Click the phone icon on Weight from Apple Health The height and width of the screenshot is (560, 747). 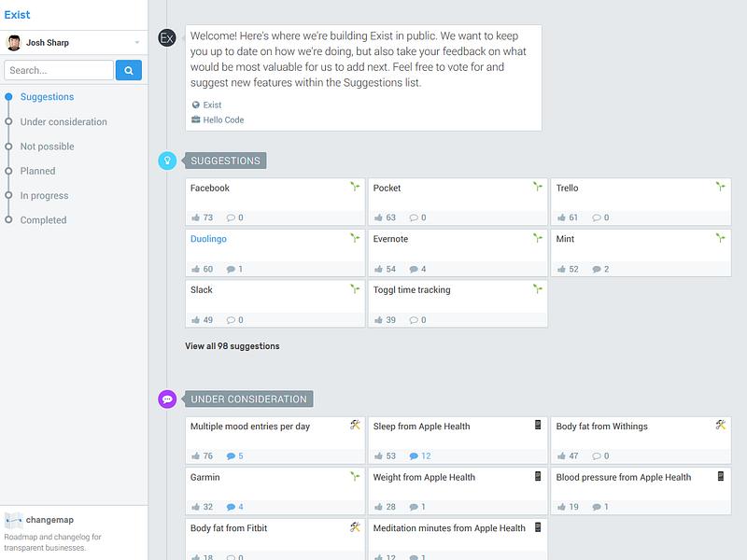pos(538,476)
